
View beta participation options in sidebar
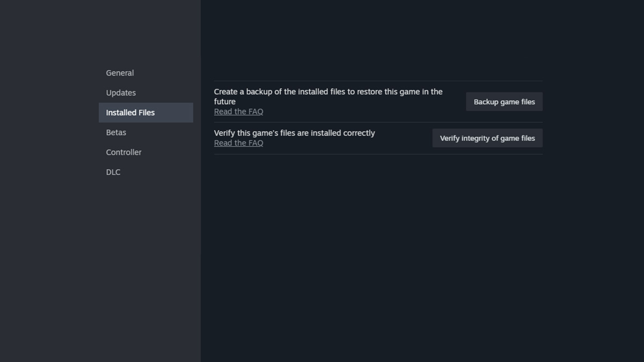[116, 132]
